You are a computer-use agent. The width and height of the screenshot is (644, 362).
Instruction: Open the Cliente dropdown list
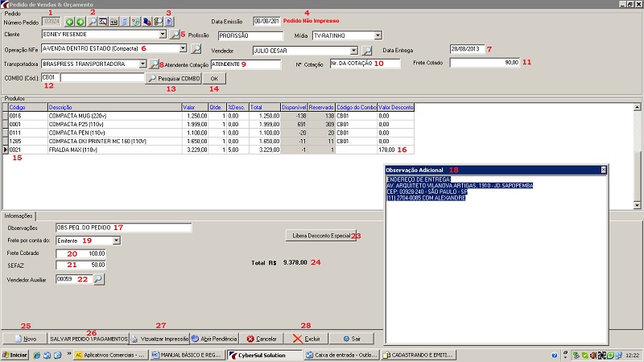(163, 34)
